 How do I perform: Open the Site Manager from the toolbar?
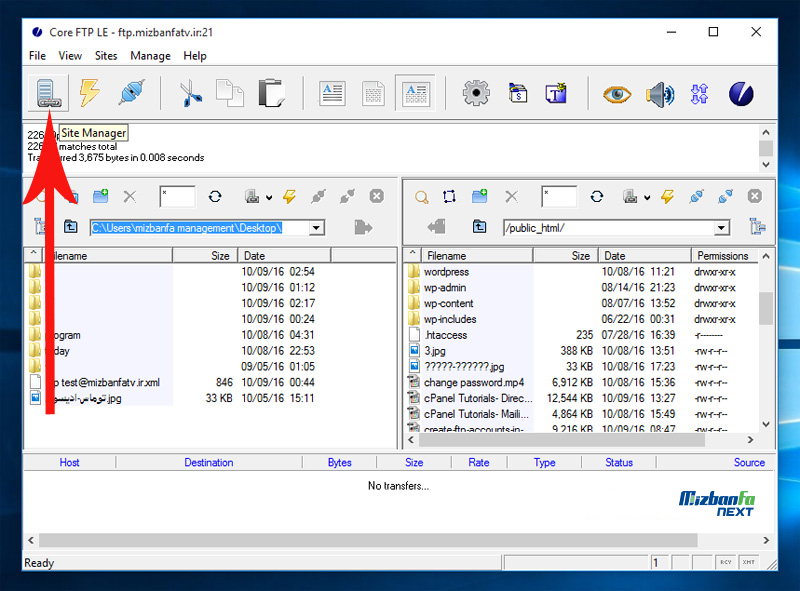(x=48, y=93)
